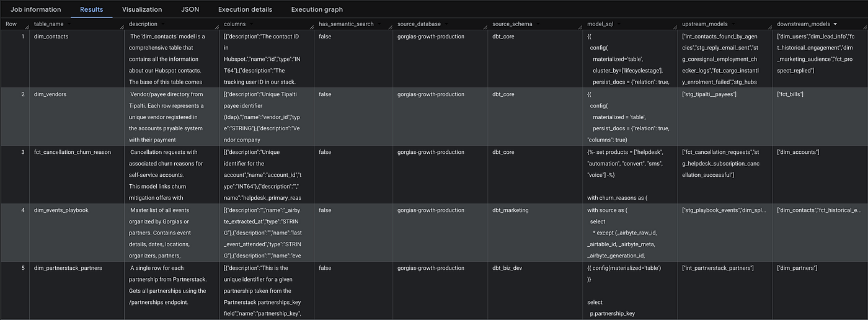The width and height of the screenshot is (868, 320).
Task: Open the source_database column dropdown arrow
Action: [446, 24]
